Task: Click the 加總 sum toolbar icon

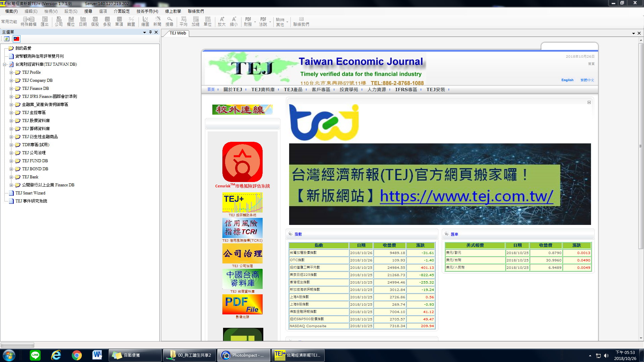Action: click(196, 21)
